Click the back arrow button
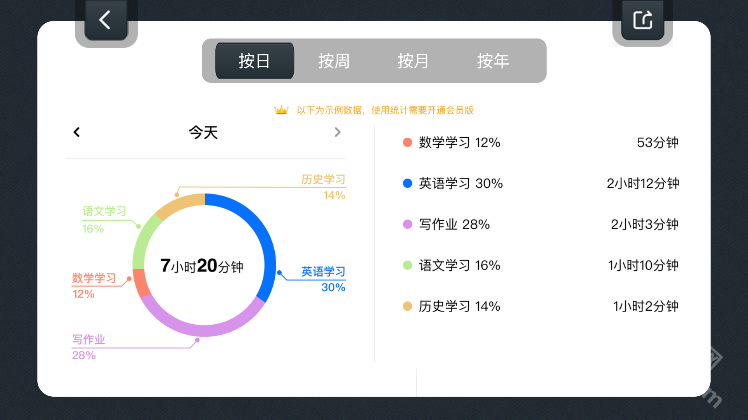 point(105,19)
